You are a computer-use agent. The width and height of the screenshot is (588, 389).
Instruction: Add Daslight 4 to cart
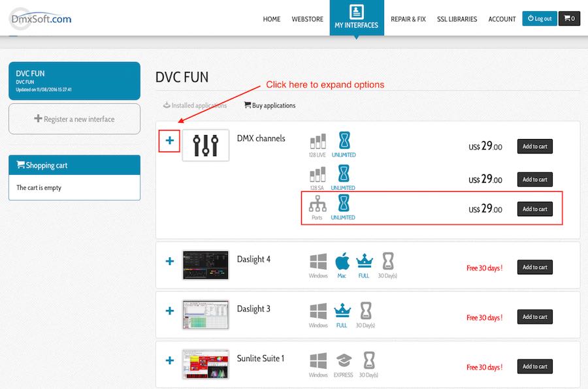(x=534, y=267)
